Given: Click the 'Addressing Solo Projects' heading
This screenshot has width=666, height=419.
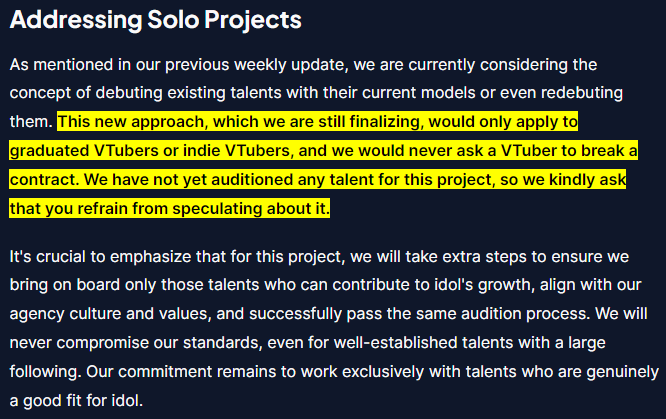Looking at the screenshot, I should [x=155, y=20].
